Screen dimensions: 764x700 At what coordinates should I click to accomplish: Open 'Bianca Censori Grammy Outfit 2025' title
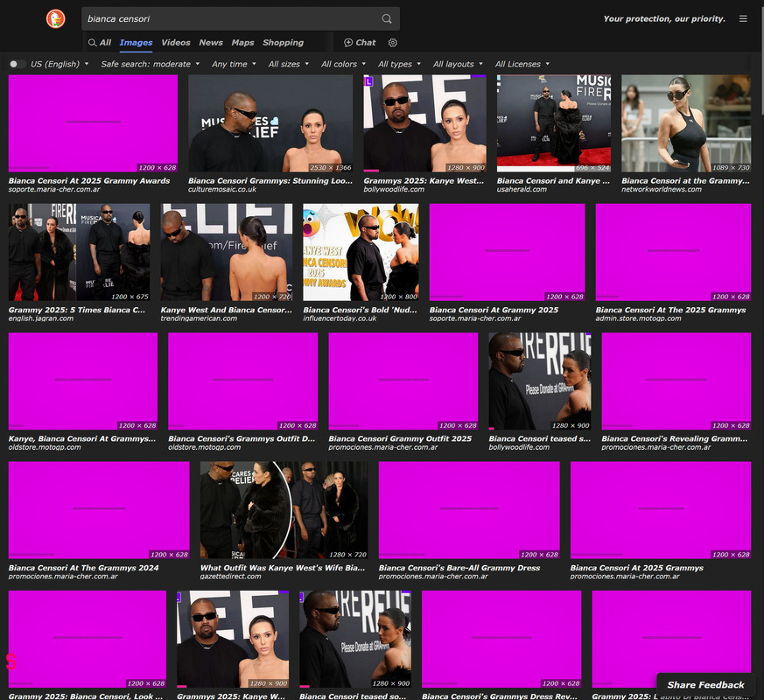pos(400,439)
